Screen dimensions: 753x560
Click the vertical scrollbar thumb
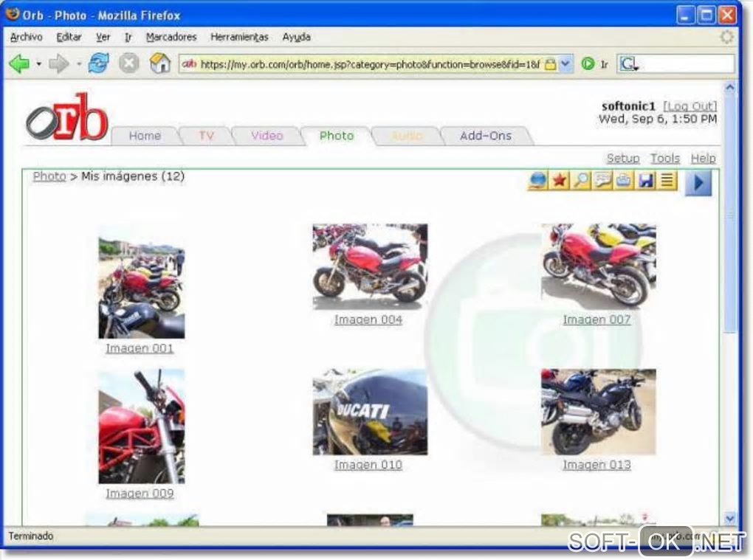(x=730, y=213)
